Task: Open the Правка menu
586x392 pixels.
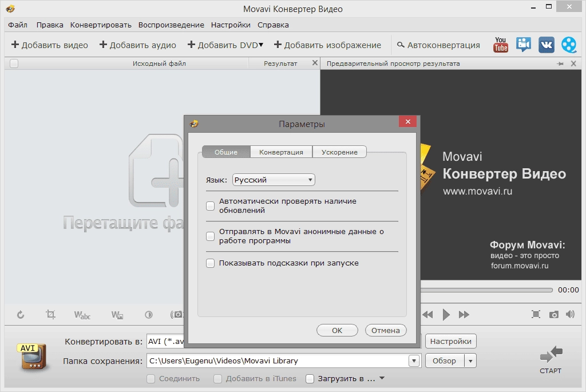Action: coord(50,25)
